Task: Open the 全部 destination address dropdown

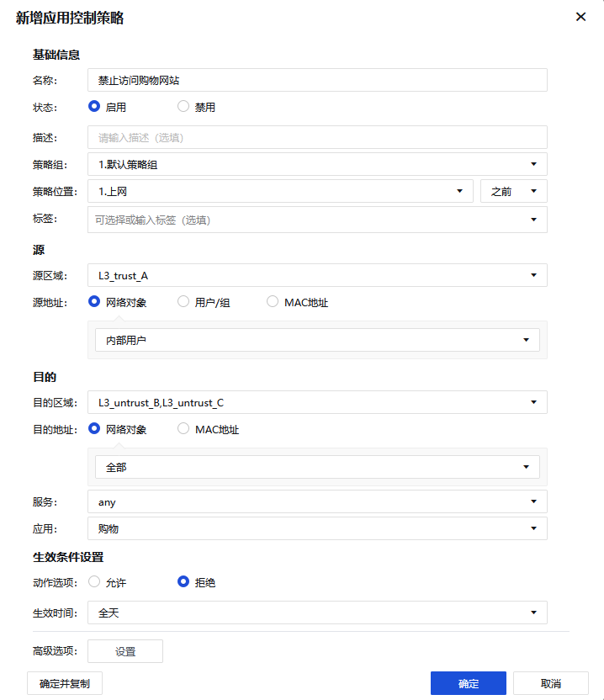Action: tap(317, 467)
